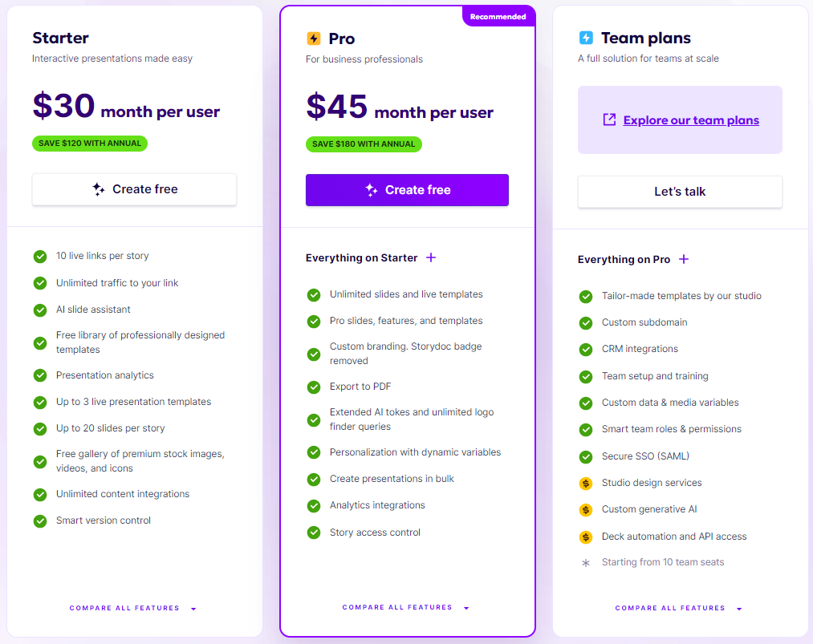The width and height of the screenshot is (813, 644).
Task: Click the dollar coin icon beside Studio design services
Action: pos(586,484)
